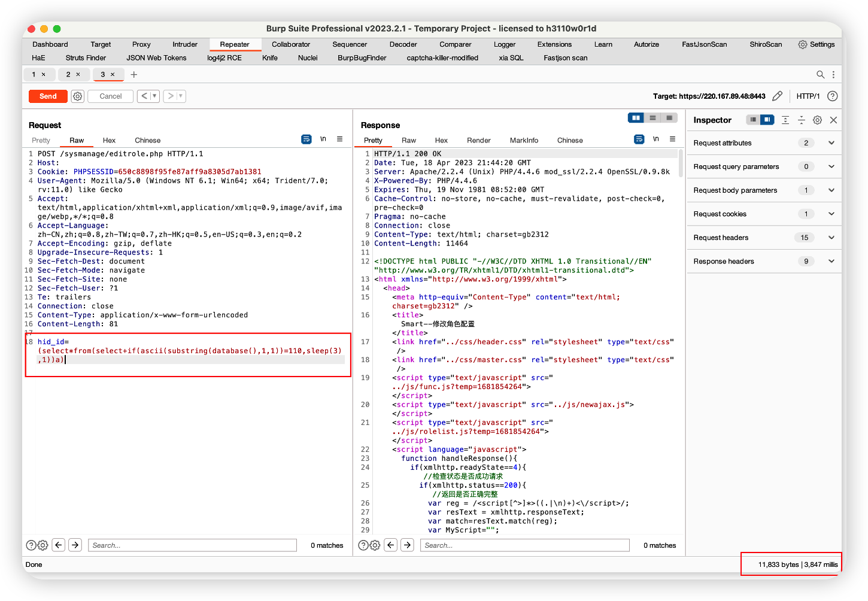Image resolution: width=868 pixels, height=601 pixels.
Task: Open the log4j2 RCE extension tab
Action: coord(224,58)
